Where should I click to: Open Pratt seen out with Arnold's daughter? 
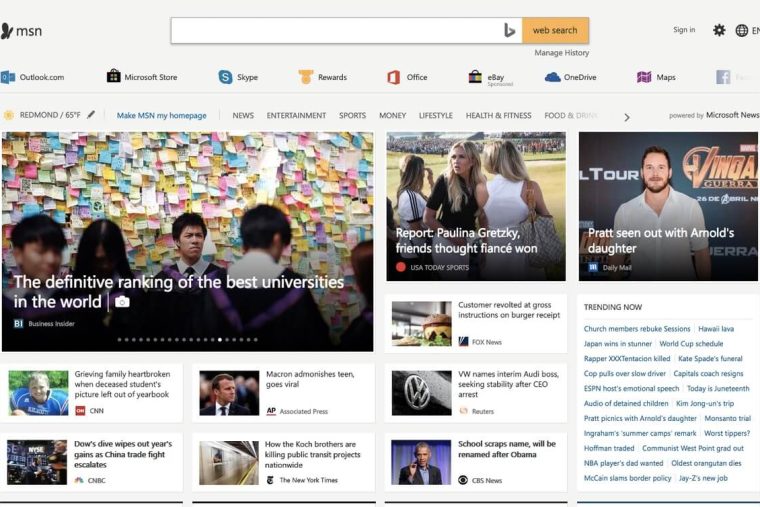click(x=668, y=206)
